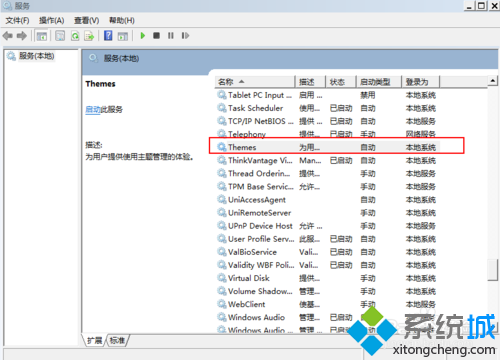Screen dimensions: 500x360
Task: Sort by the 名称 column header
Action: coord(255,82)
